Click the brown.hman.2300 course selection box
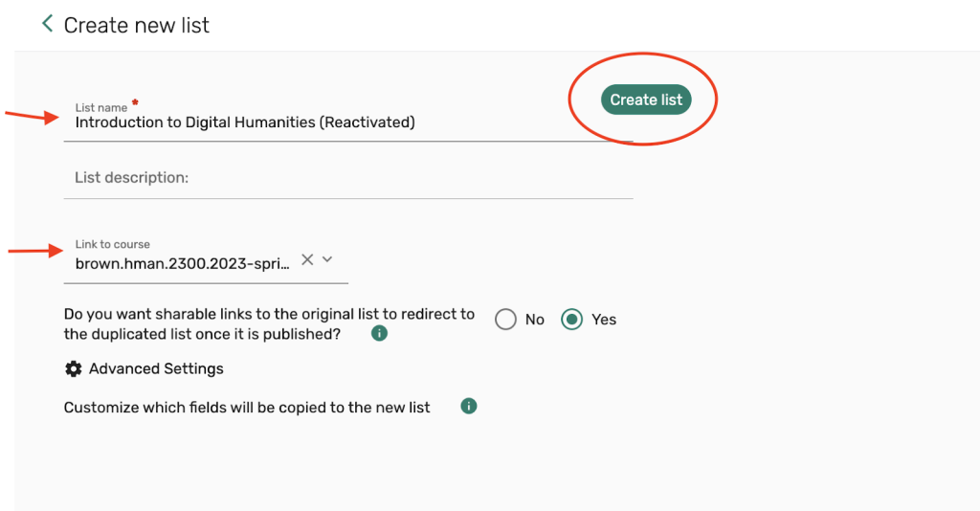 coord(182,263)
